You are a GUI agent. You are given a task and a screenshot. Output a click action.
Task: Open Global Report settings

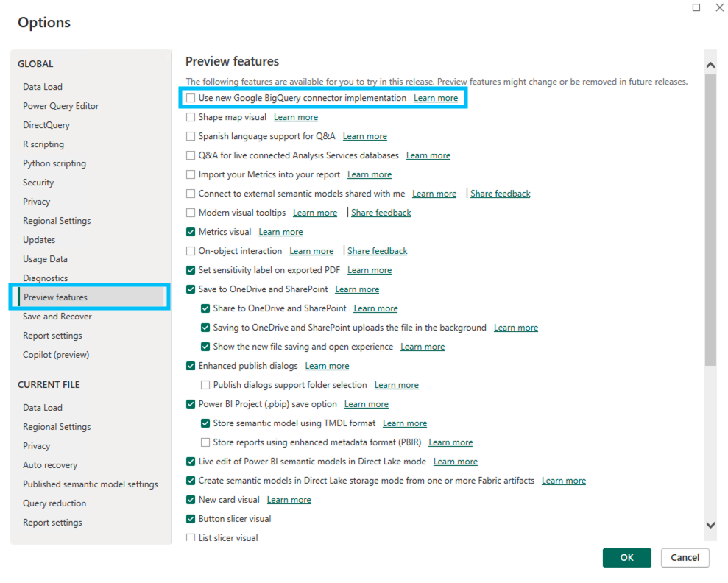52,336
